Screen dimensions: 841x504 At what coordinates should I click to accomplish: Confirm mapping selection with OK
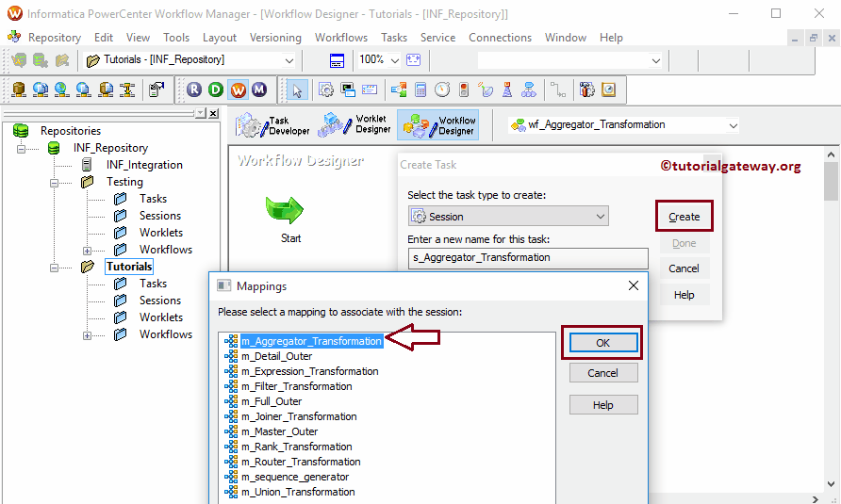[x=602, y=343]
